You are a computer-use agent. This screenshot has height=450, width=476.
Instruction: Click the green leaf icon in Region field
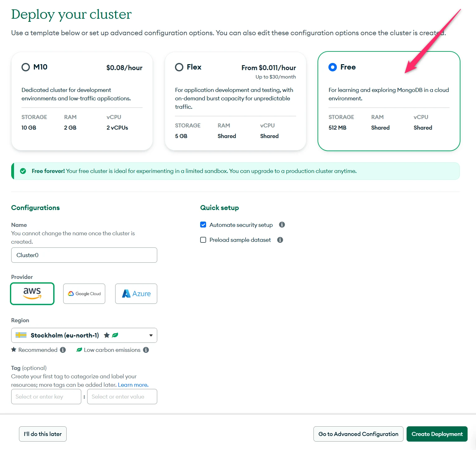point(115,335)
